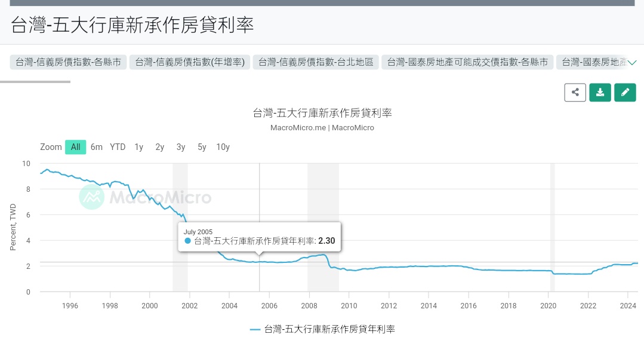Viewport: 644px width, 337px height.
Task: Select the 3y zoom range
Action: [181, 147]
